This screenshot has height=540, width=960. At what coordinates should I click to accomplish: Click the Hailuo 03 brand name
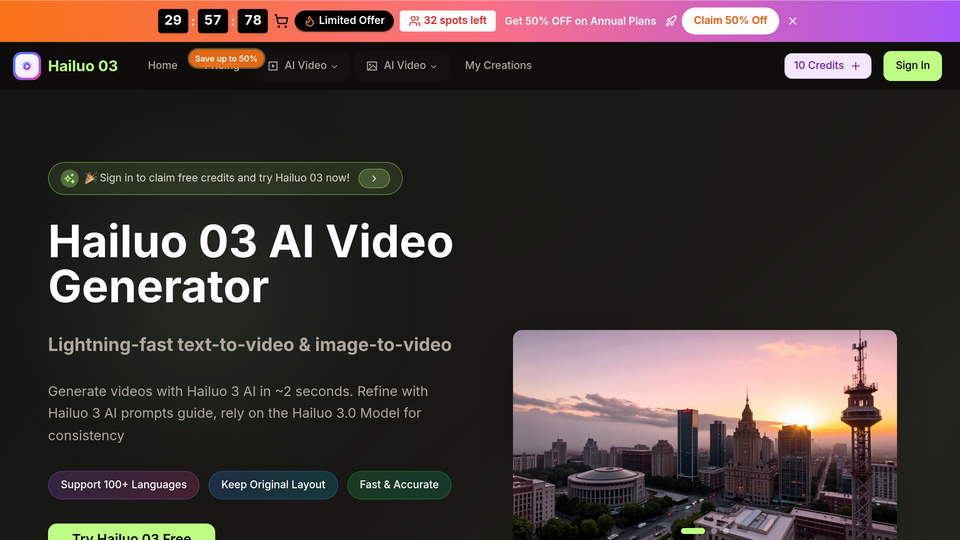point(83,66)
